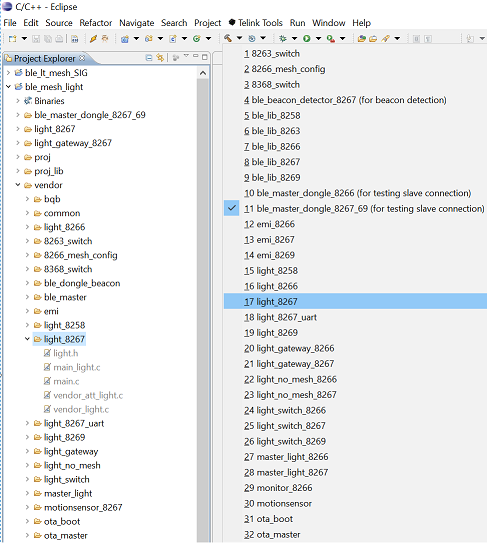Click the Debug bug icon
The image size is (487, 543).
point(283,38)
